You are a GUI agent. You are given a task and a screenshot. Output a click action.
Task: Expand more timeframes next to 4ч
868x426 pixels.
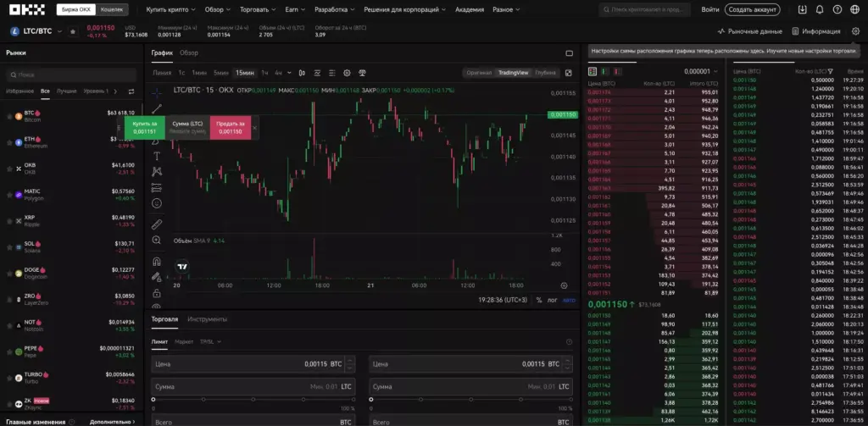(290, 73)
